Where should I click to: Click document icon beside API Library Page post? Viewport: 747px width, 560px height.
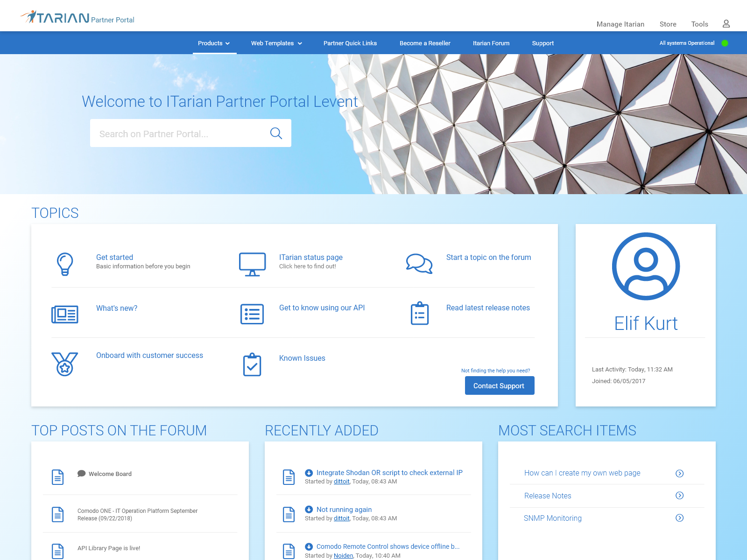57,551
